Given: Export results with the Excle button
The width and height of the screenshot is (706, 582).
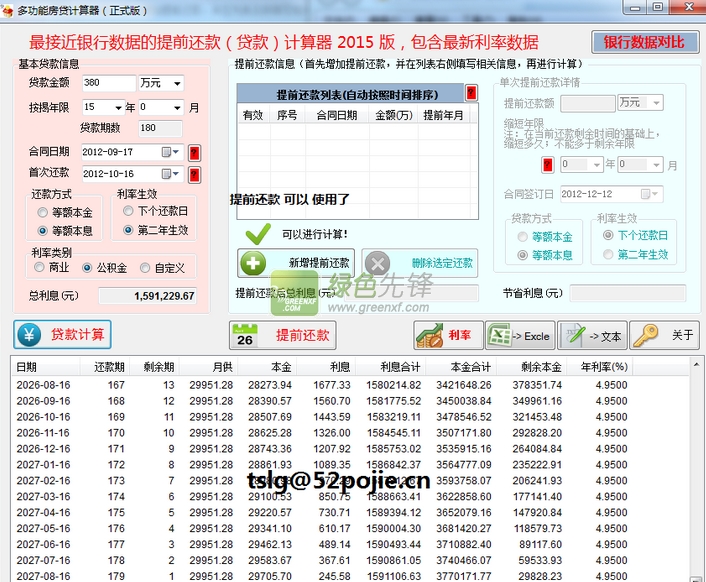Looking at the screenshot, I should coord(521,335).
